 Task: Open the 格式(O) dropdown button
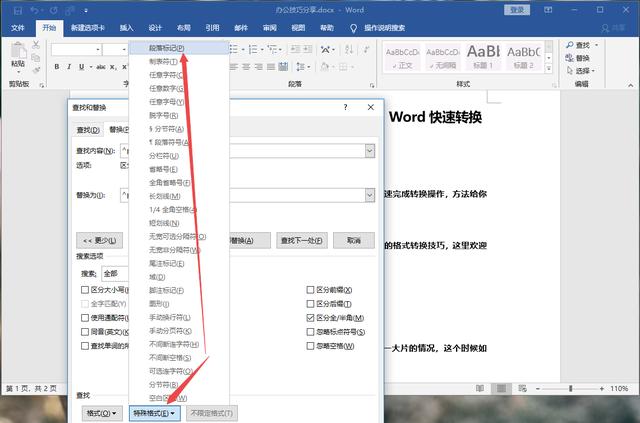[x=102, y=413]
